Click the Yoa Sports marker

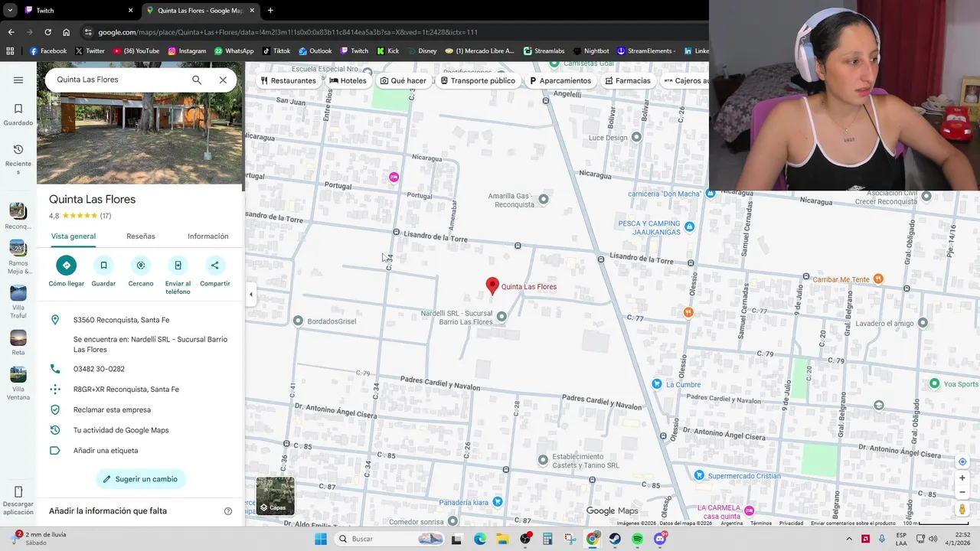pyautogui.click(x=934, y=383)
